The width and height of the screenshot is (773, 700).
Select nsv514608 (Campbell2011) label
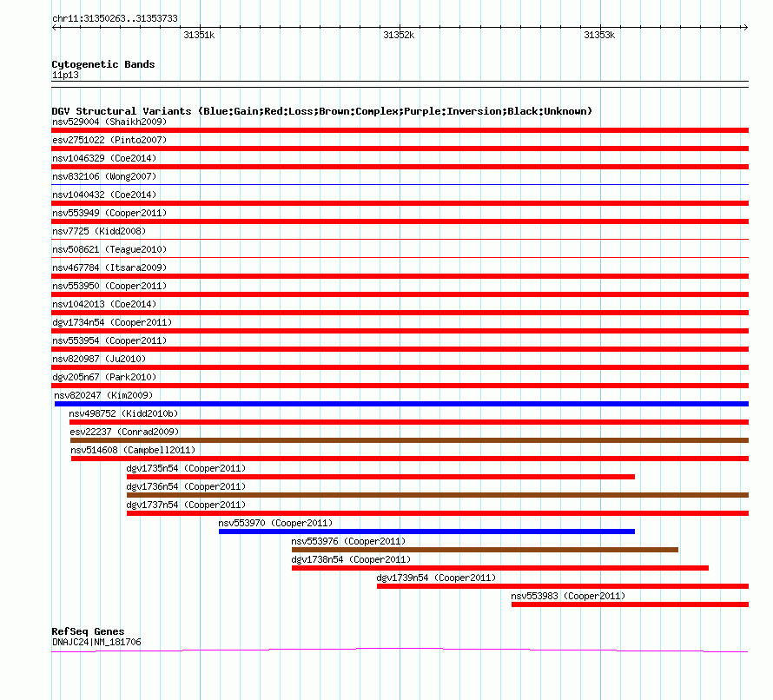[133, 450]
